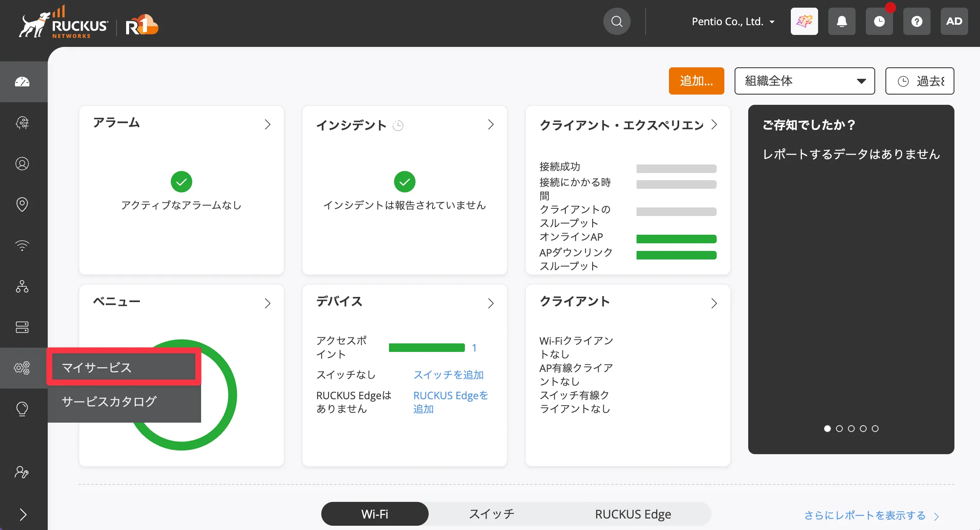980x530 pixels.
Task: Click the クライアントのスループット gray bar
Action: 677,212
